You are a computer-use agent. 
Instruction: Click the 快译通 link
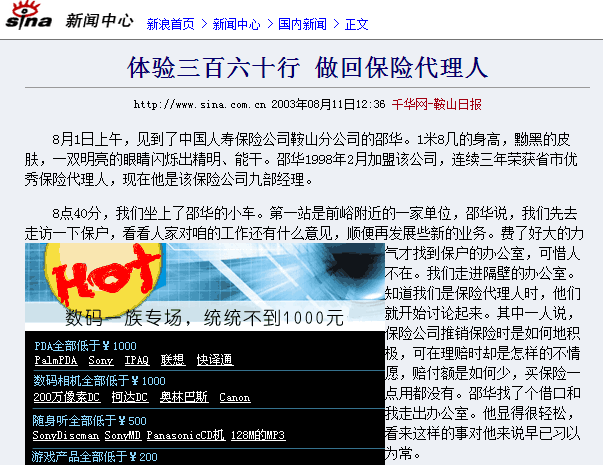214,360
